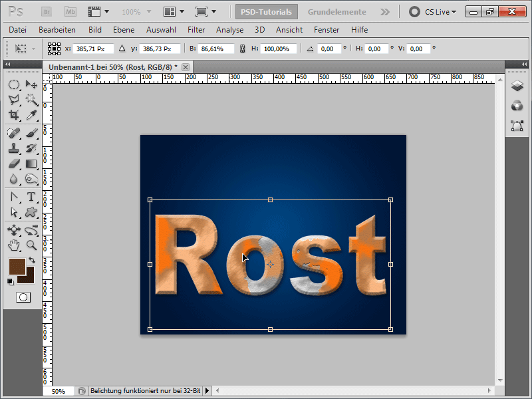Open the Ansicht menu
532x399 pixels.
coord(289,30)
